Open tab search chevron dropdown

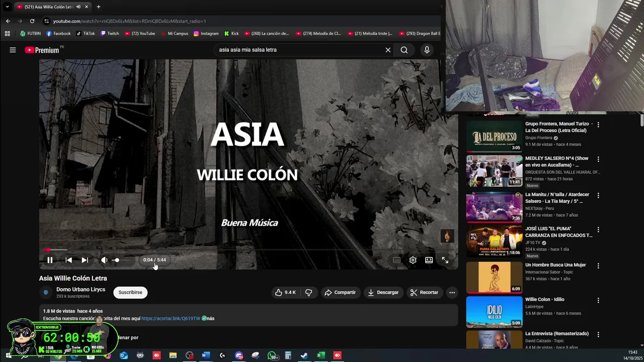[7, 7]
